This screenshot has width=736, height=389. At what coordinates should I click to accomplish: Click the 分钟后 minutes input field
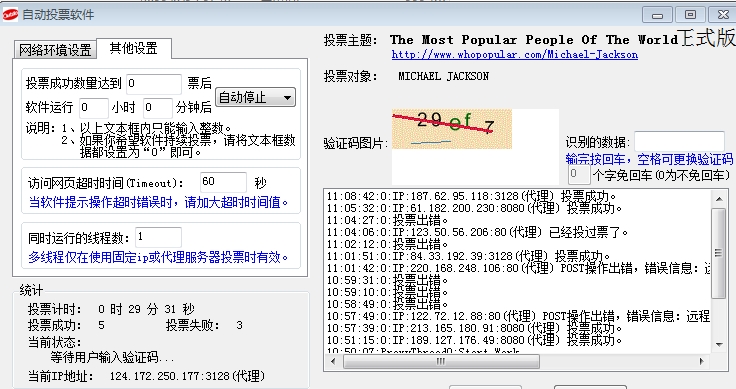point(158,108)
